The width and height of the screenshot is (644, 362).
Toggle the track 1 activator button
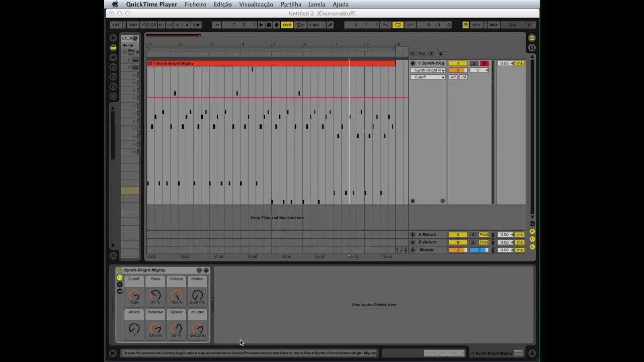pos(458,63)
